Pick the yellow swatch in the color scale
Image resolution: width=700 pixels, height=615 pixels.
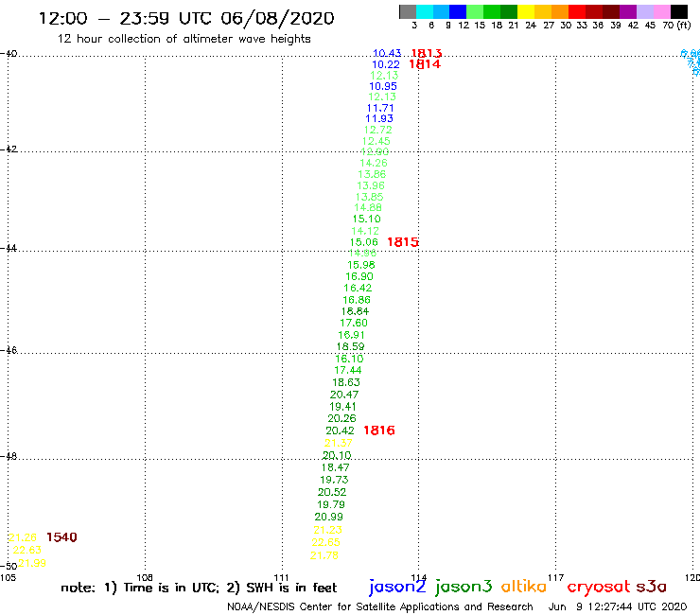526,11
